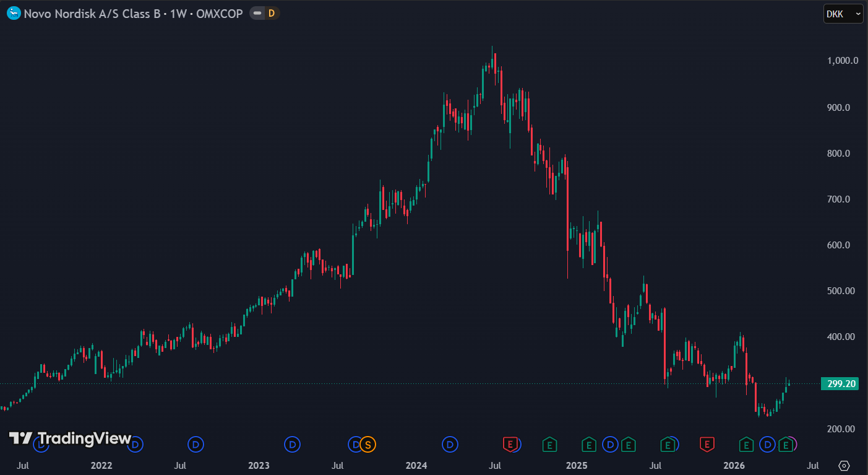
Task: Click the orange S split marker
Action: click(368, 444)
